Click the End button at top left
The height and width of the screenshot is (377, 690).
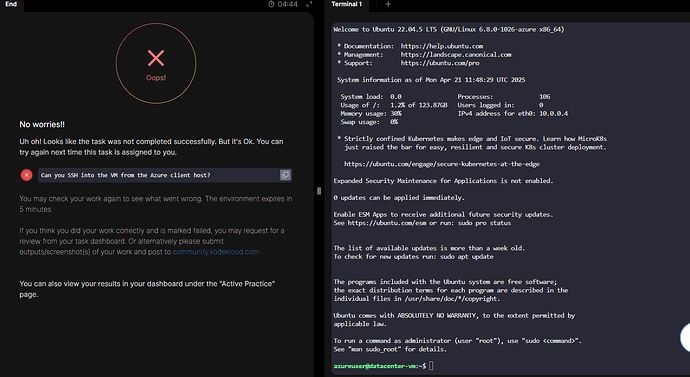click(11, 4)
